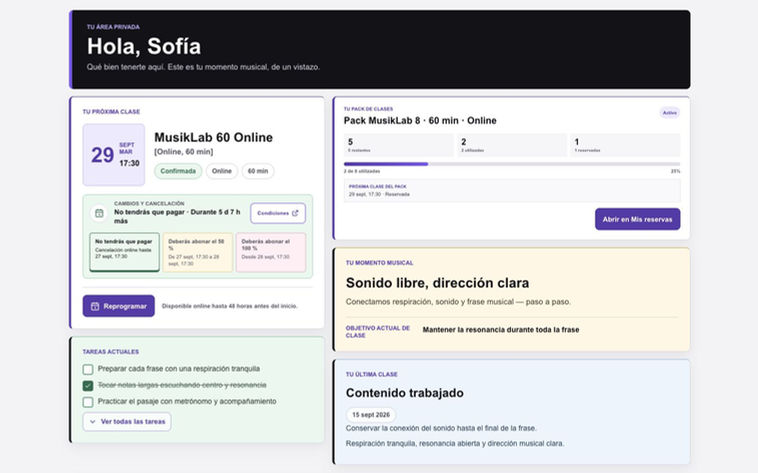Click the Confirmada status chip
This screenshot has height=473, width=758.
178,171
